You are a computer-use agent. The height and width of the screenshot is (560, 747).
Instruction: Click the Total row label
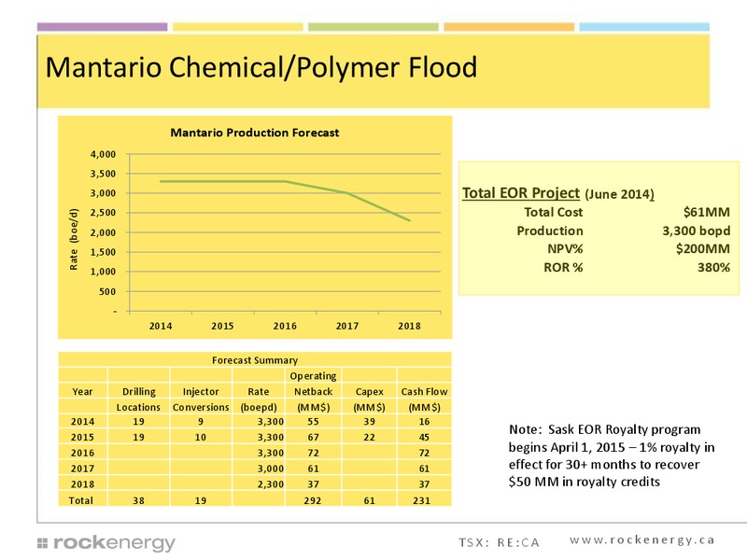tap(81, 500)
